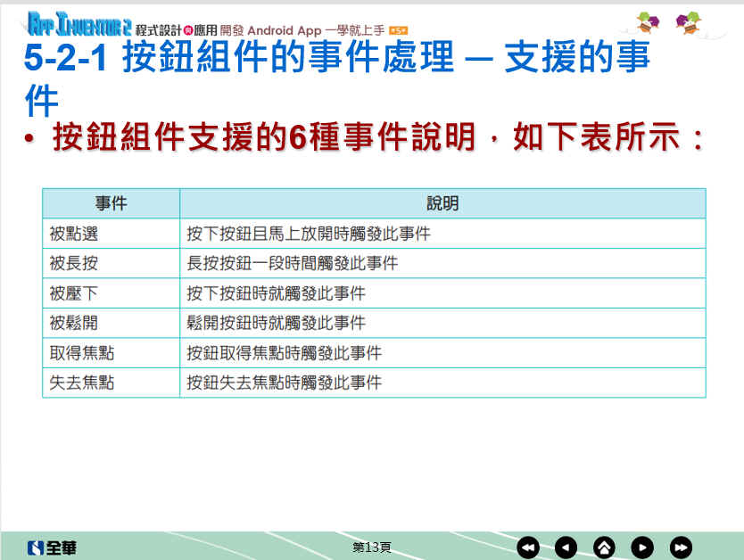744x560 pixels.
Task: Go to the previous slide
Action: pyautogui.click(x=566, y=547)
